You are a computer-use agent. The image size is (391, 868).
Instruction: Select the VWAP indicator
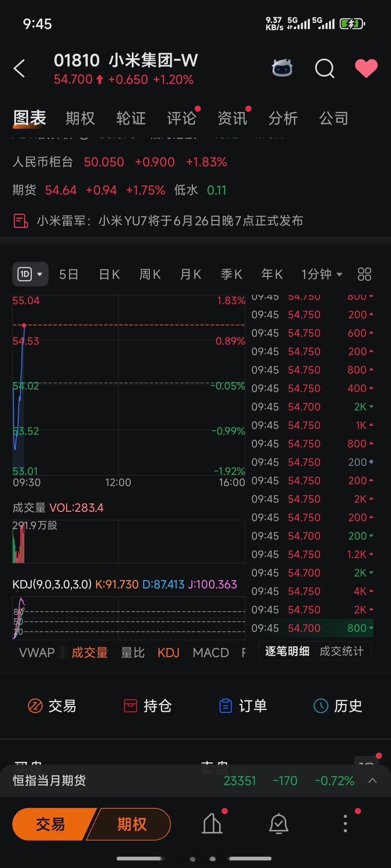(37, 652)
